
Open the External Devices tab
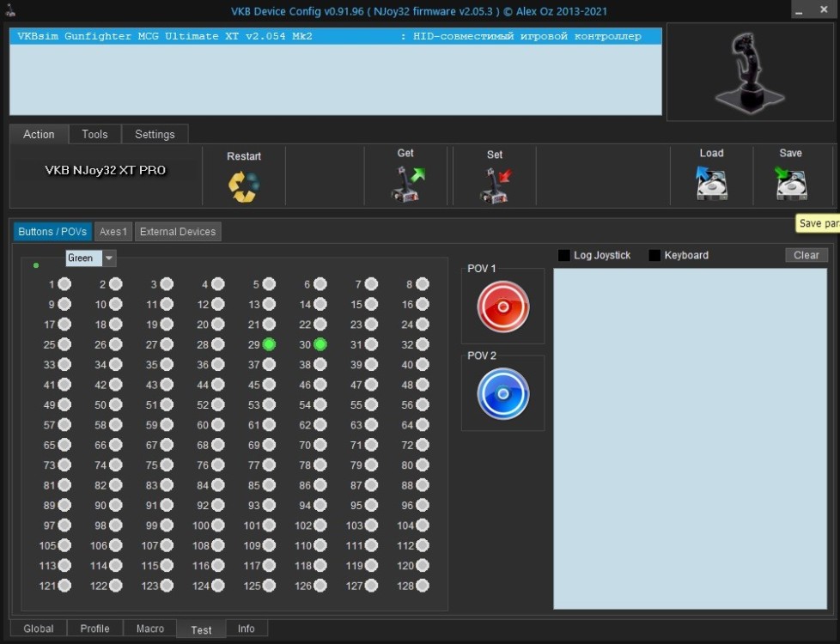coord(179,232)
